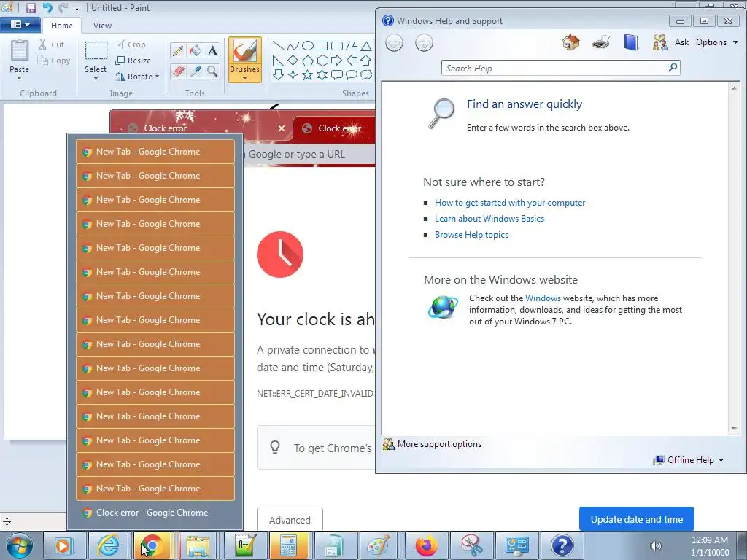The width and height of the screenshot is (747, 560).
Task: Click More support options
Action: click(x=433, y=444)
